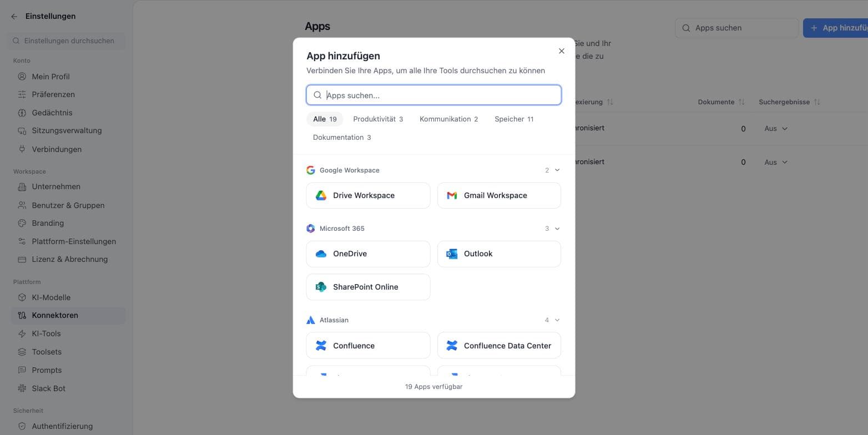Click the OneDrive cloud icon
Viewport: 868px width, 435px height.
[321, 254]
